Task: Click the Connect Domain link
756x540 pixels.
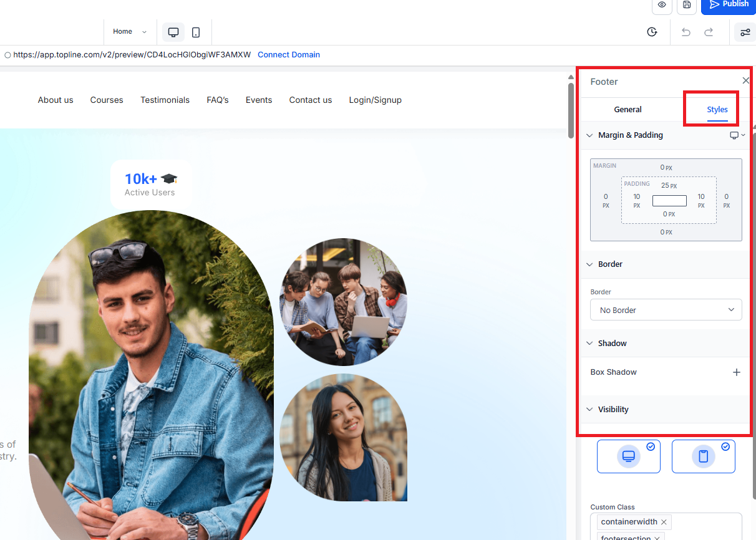Action: pyautogui.click(x=289, y=55)
